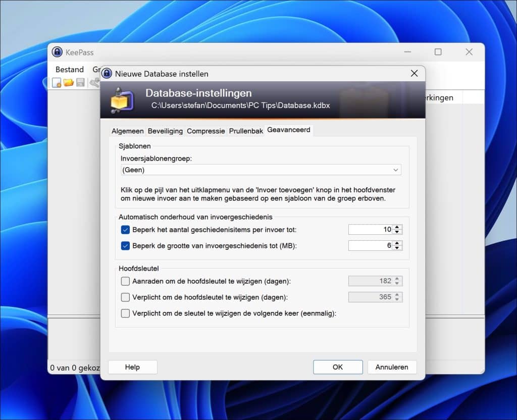Screen dimensions: 517x420
Task: Click the Open database folder icon
Action: pyautogui.click(x=69, y=82)
